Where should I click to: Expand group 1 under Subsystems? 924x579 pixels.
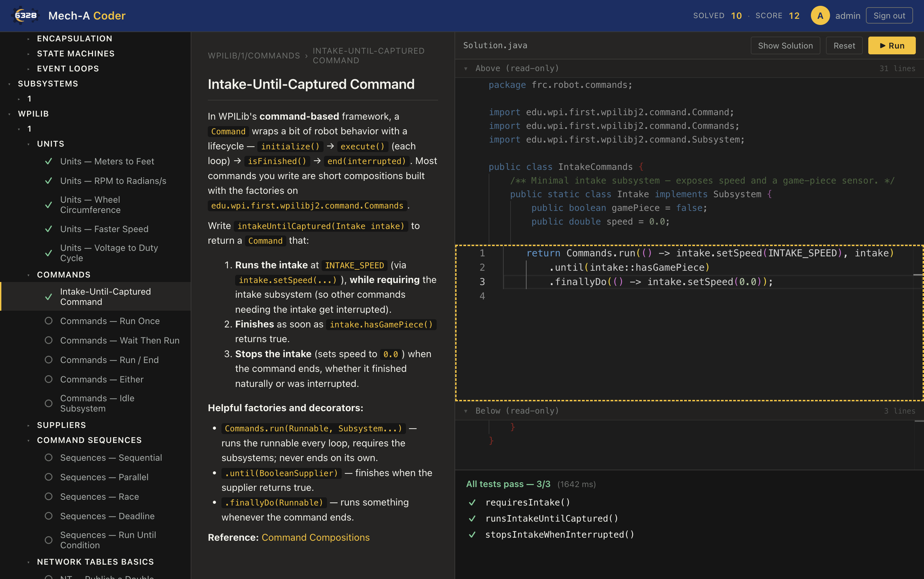(19, 99)
